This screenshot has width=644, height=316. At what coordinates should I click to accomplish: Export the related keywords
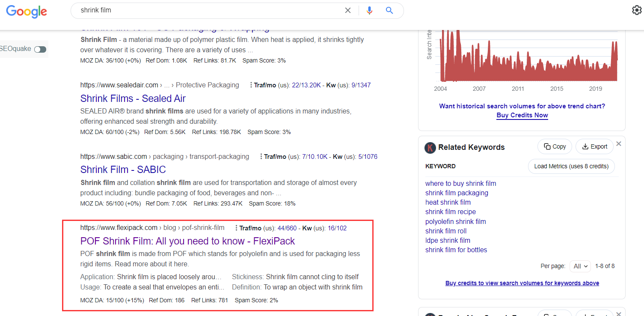tap(594, 146)
